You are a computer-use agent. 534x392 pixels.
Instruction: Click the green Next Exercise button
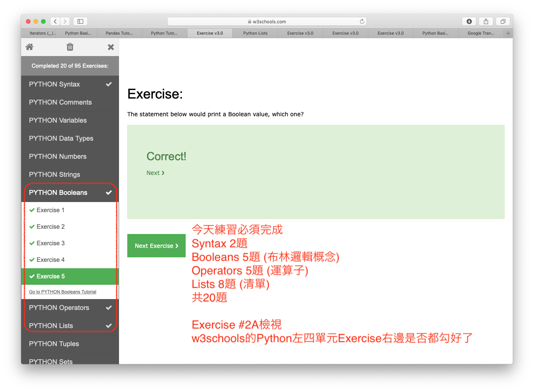point(156,246)
